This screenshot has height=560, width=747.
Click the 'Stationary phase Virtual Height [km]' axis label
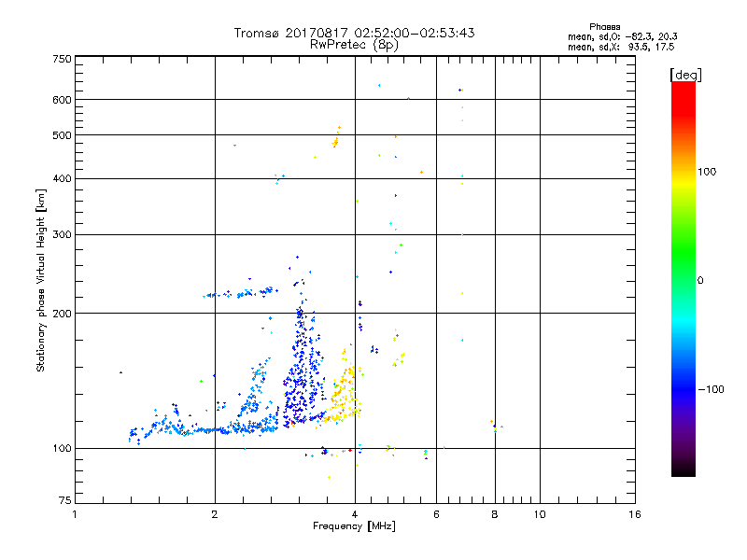(x=41, y=281)
